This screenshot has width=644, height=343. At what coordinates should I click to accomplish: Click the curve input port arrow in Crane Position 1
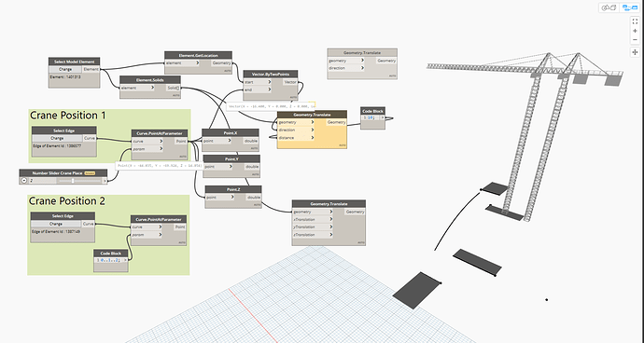click(x=161, y=141)
